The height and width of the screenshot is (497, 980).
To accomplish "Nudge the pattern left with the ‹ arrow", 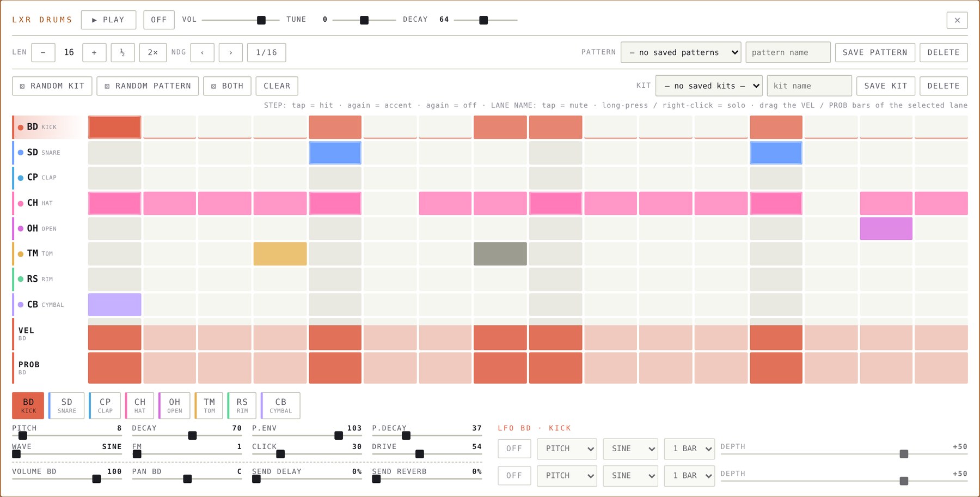I will coord(203,52).
